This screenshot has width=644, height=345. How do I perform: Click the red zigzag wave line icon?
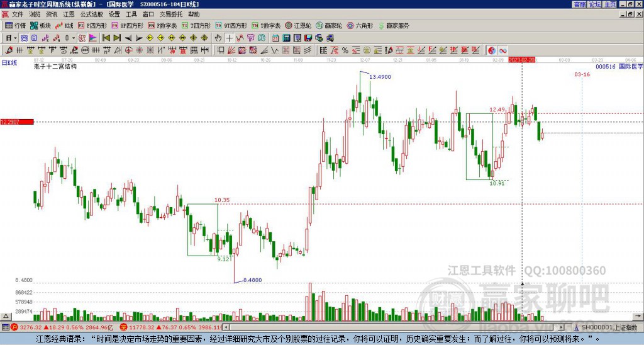[240, 38]
